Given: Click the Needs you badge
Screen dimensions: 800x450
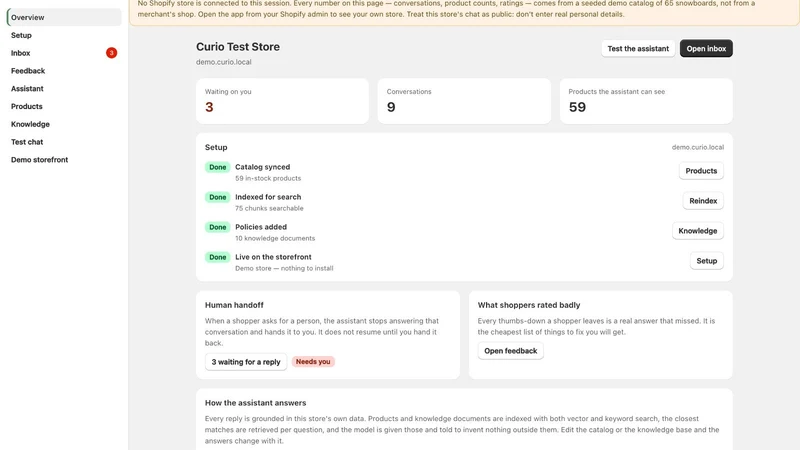Looking at the screenshot, I should point(313,362).
